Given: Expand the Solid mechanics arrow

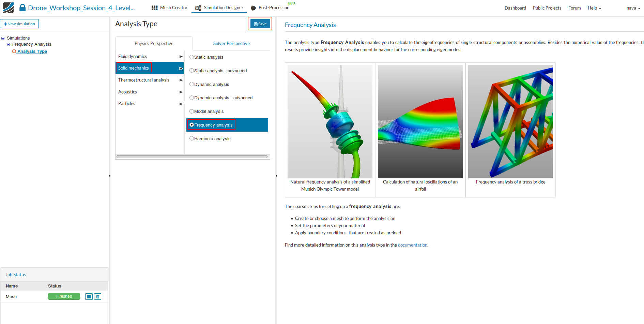Looking at the screenshot, I should point(181,68).
